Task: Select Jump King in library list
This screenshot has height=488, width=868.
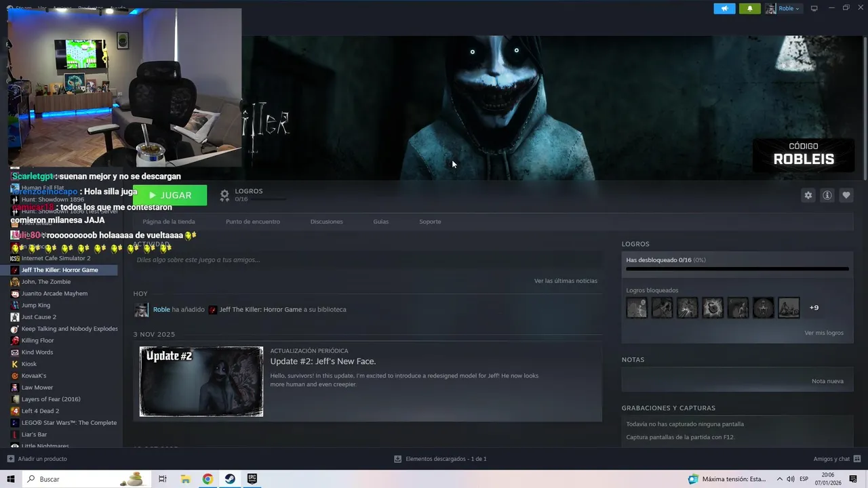Action: pos(35,305)
